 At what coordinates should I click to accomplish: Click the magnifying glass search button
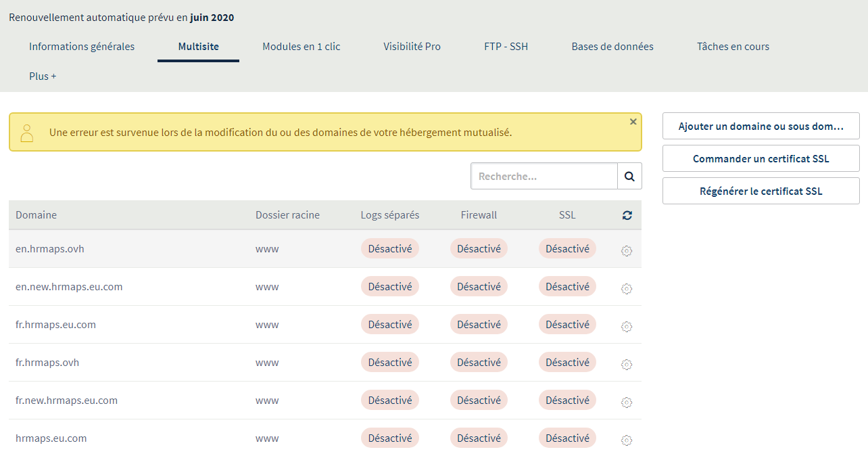pyautogui.click(x=629, y=176)
